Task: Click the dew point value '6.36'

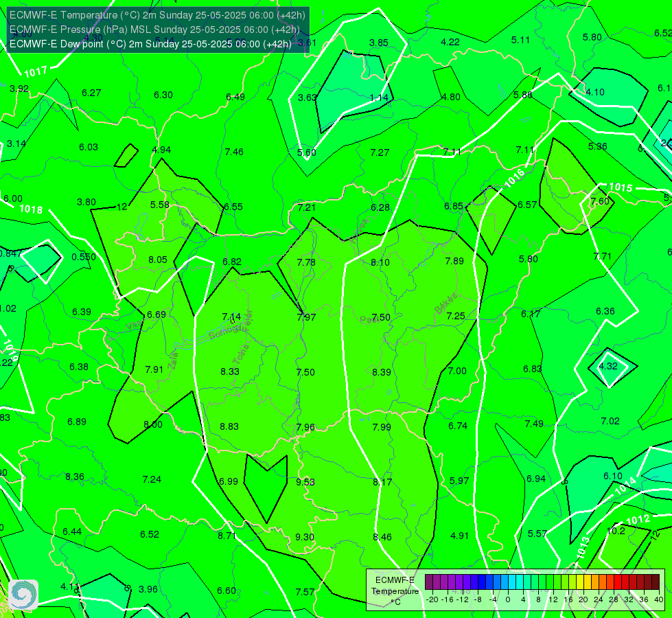Action: coord(605,311)
